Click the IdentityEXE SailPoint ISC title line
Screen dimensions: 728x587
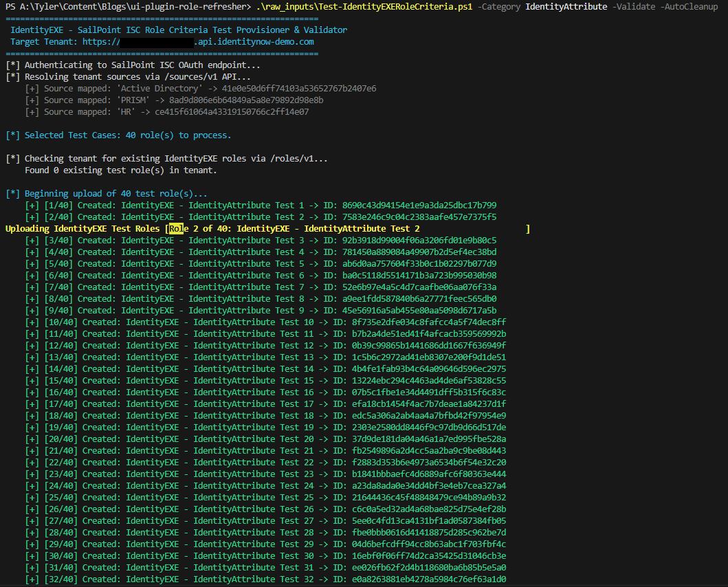179,30
